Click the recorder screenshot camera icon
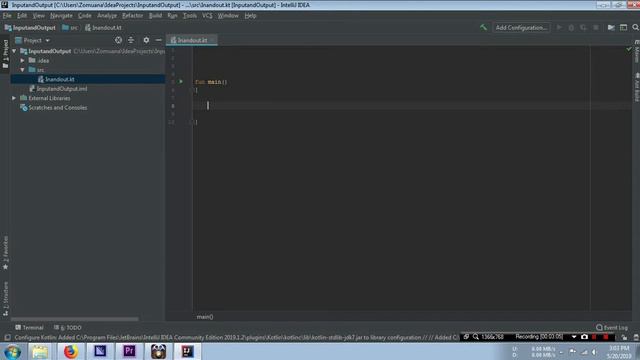This screenshot has width=640, height=360. coord(584,337)
